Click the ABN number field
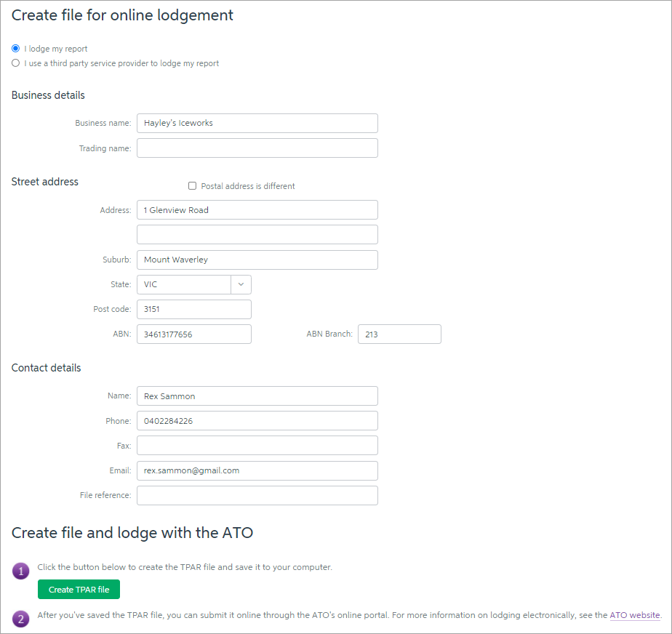The height and width of the screenshot is (634, 672). coord(194,334)
